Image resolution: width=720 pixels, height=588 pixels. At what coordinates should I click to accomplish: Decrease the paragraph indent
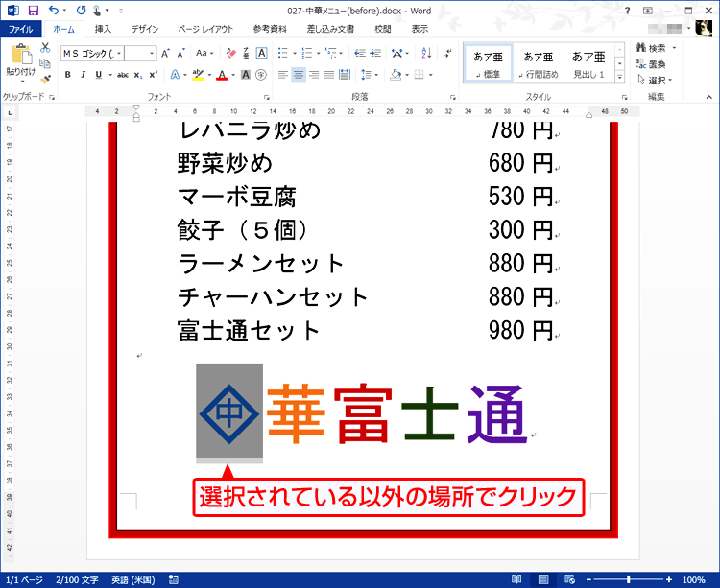click(360, 53)
